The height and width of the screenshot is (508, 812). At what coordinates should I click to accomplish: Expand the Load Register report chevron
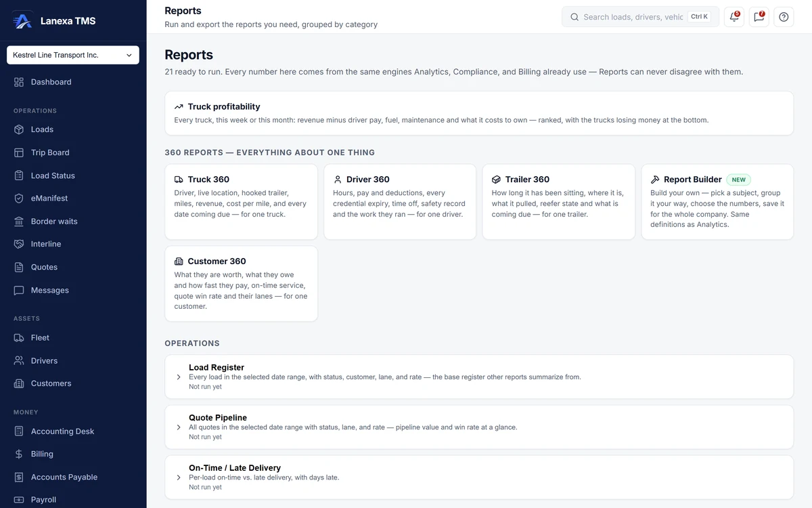[x=179, y=377]
